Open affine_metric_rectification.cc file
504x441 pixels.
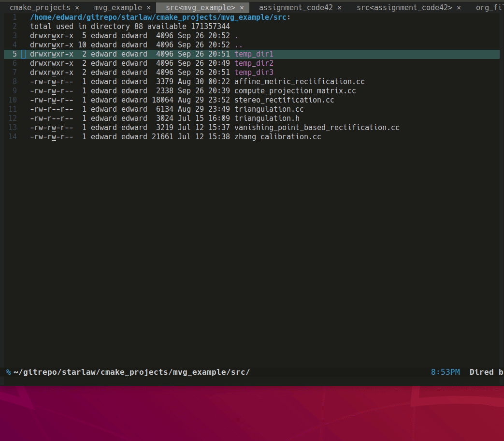pyautogui.click(x=300, y=82)
